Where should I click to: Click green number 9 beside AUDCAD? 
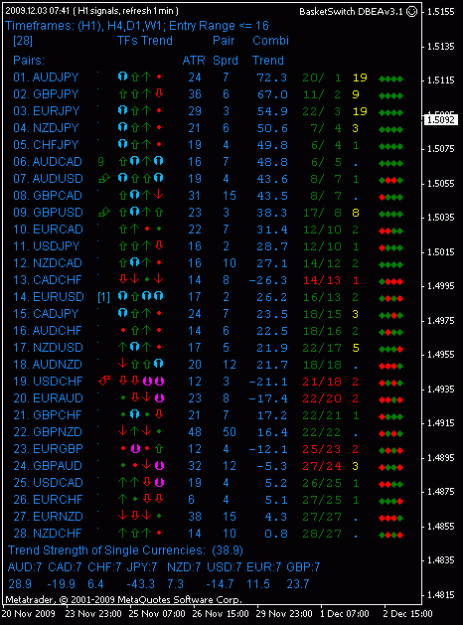tap(101, 161)
